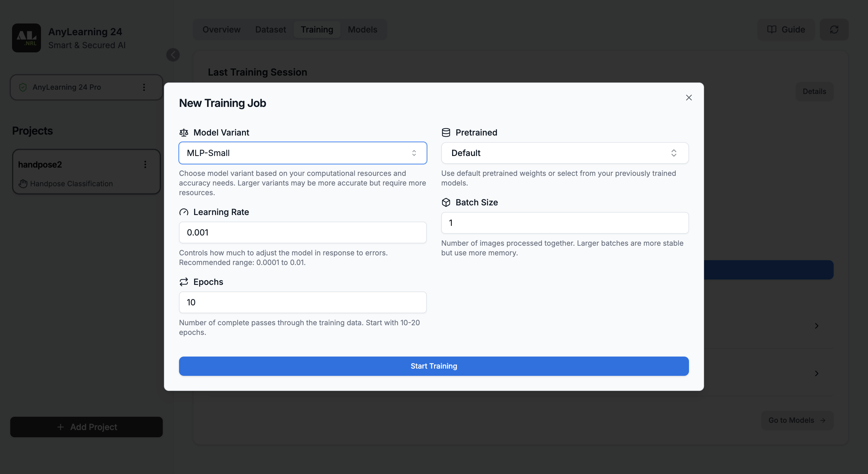Click the plus icon in Add Project
Screen dimensions: 868x474
(60, 427)
